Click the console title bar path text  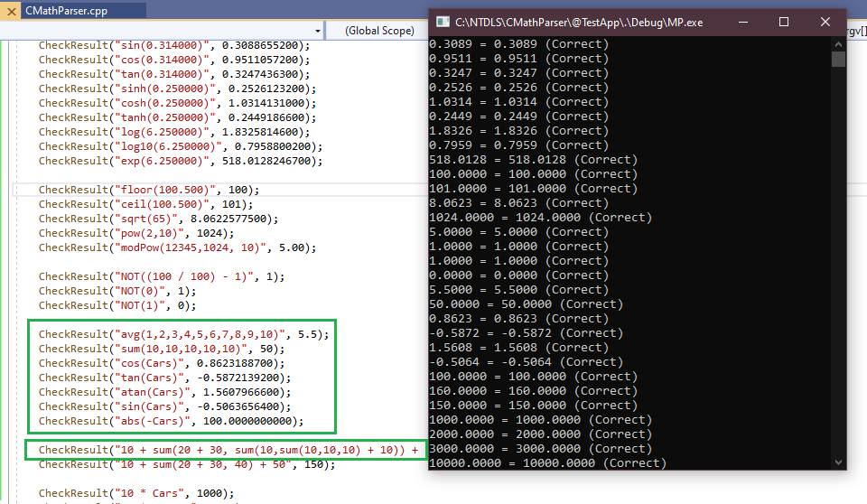[x=579, y=23]
